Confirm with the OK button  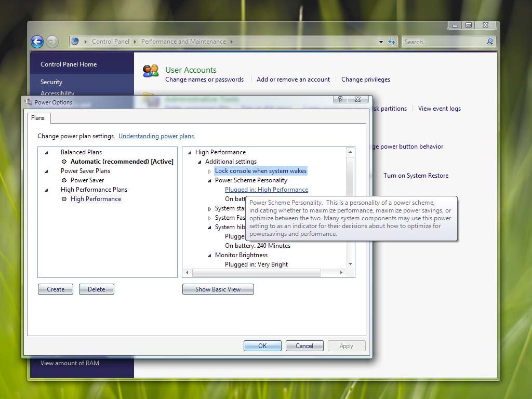(262, 345)
